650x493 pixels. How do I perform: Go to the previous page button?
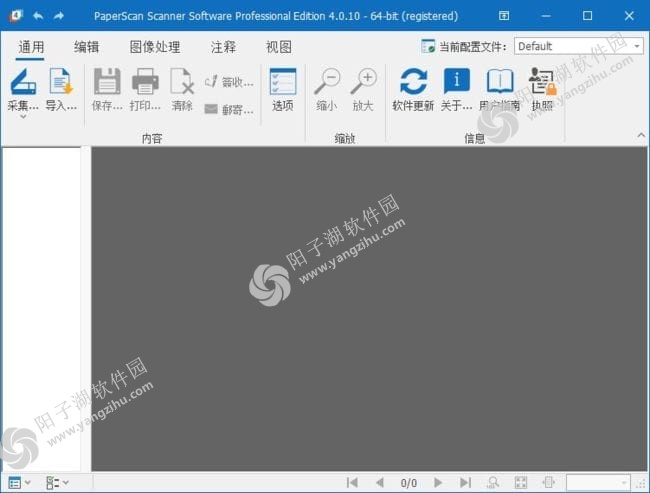(379, 482)
